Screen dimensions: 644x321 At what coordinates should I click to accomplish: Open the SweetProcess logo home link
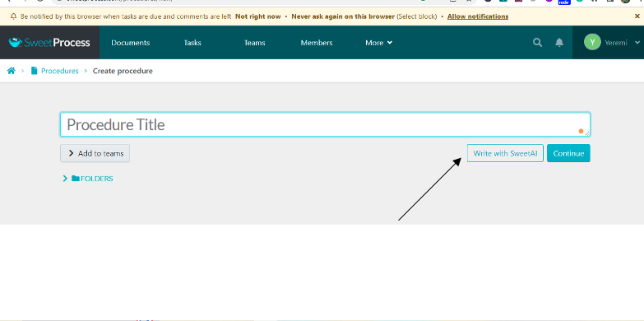pyautogui.click(x=49, y=42)
